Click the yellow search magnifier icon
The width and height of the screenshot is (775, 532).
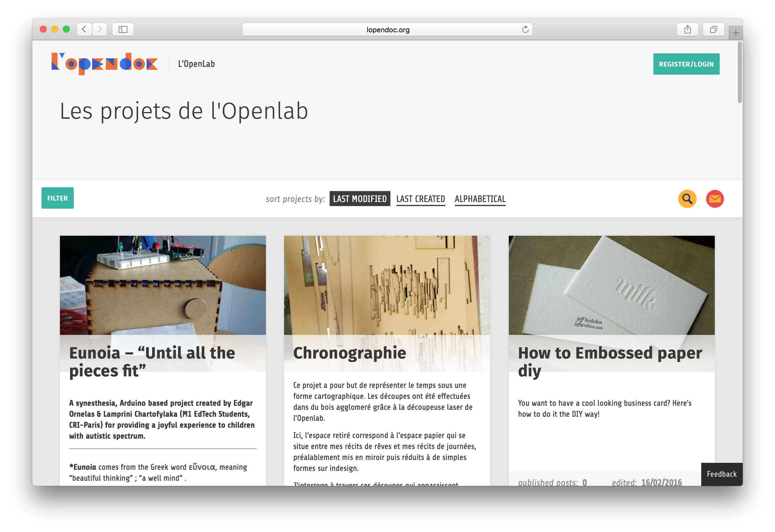[687, 199]
